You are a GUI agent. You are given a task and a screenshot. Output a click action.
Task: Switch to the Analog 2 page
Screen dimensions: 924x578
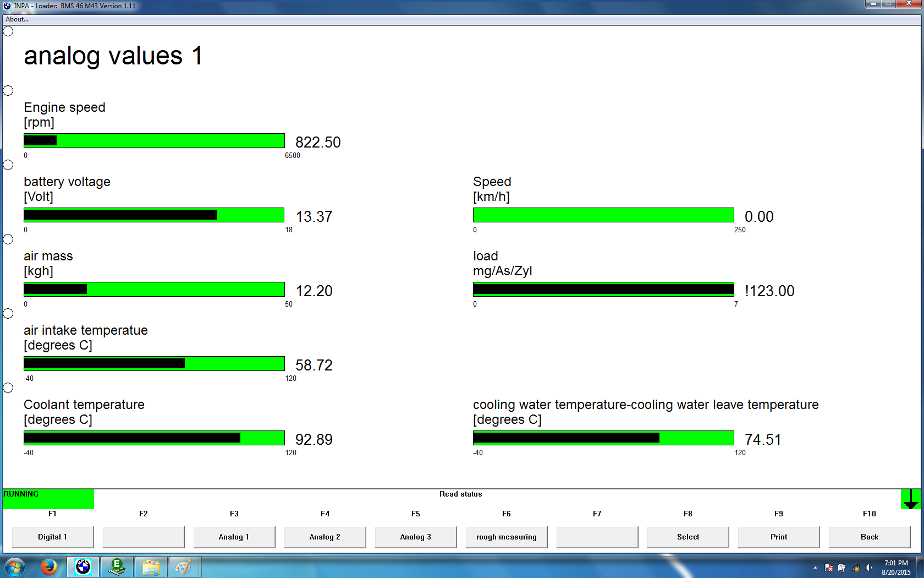(x=324, y=537)
